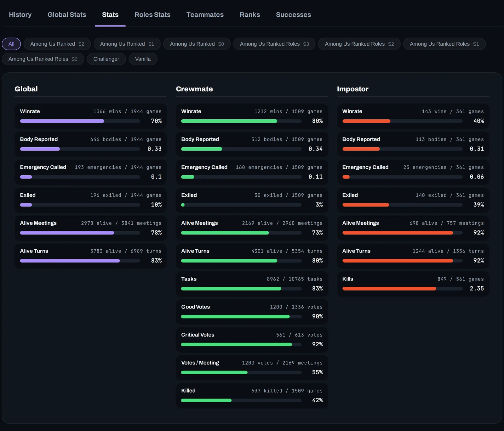
Task: Click the Global Alive Turns 83% value
Action: tap(156, 261)
